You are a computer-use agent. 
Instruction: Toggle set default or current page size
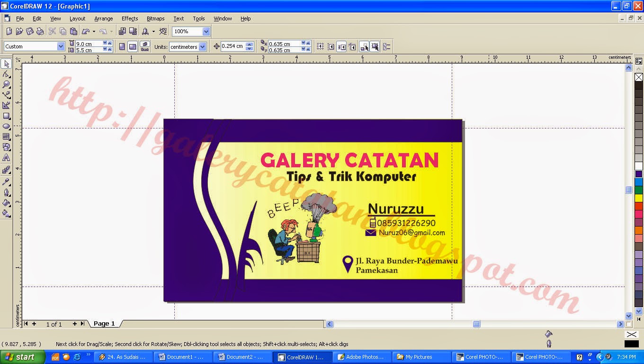click(145, 46)
